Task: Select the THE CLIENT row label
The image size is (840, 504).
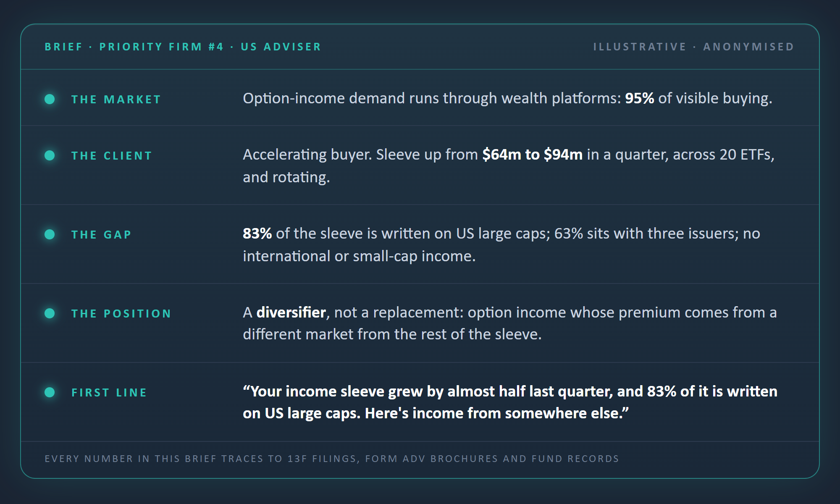Action: 112,156
